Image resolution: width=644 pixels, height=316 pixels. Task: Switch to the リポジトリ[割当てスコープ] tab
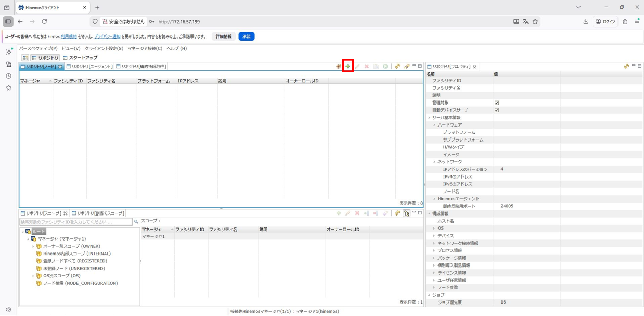click(98, 213)
